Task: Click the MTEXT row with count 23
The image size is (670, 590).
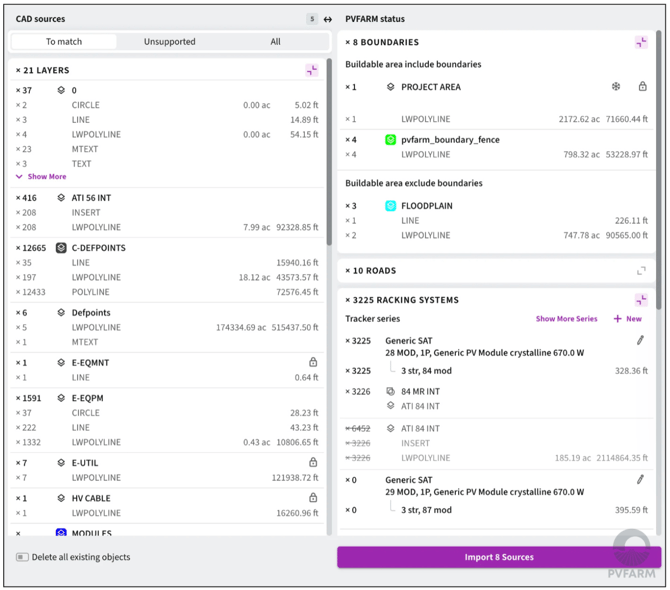Action: point(167,149)
